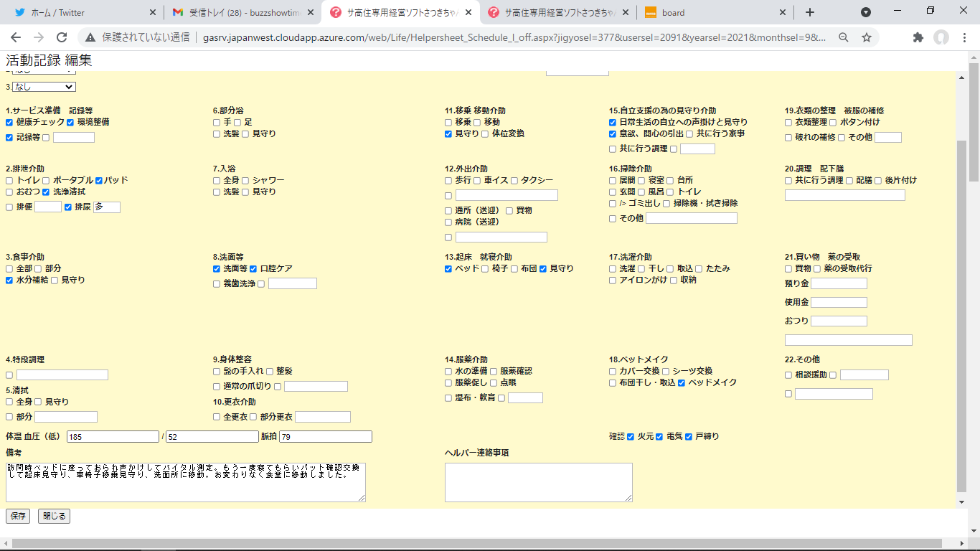
Task: Switch to the Gmail 受信トレイ tab
Action: pos(240,12)
